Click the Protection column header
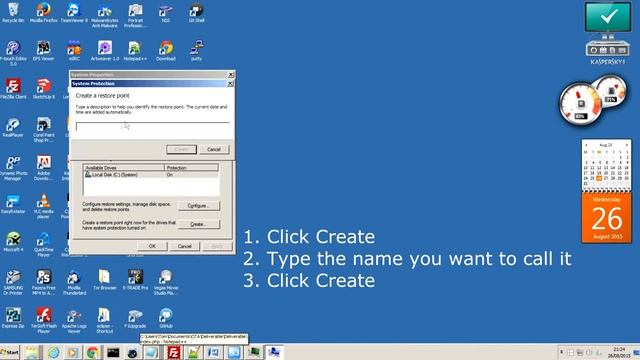Image resolution: width=640 pixels, height=360 pixels. pyautogui.click(x=191, y=168)
